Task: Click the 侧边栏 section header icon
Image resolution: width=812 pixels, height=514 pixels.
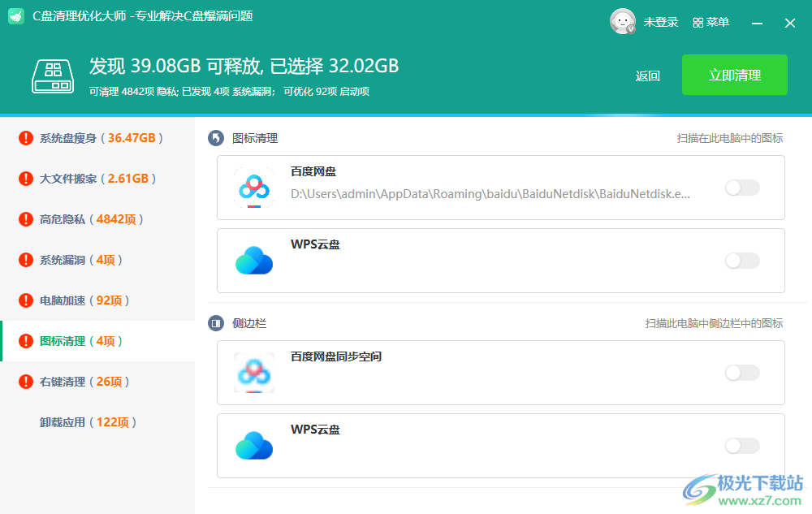Action: 215,323
